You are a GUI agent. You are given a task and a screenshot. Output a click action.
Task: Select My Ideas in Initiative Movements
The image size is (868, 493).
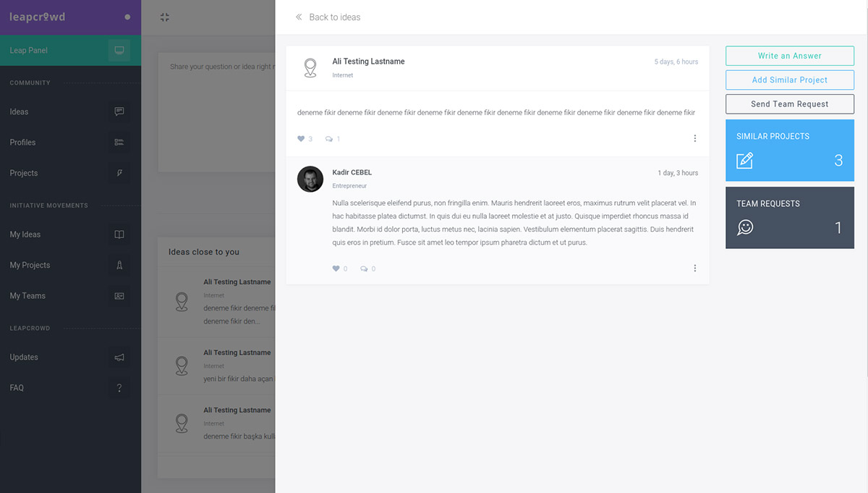tap(70, 235)
